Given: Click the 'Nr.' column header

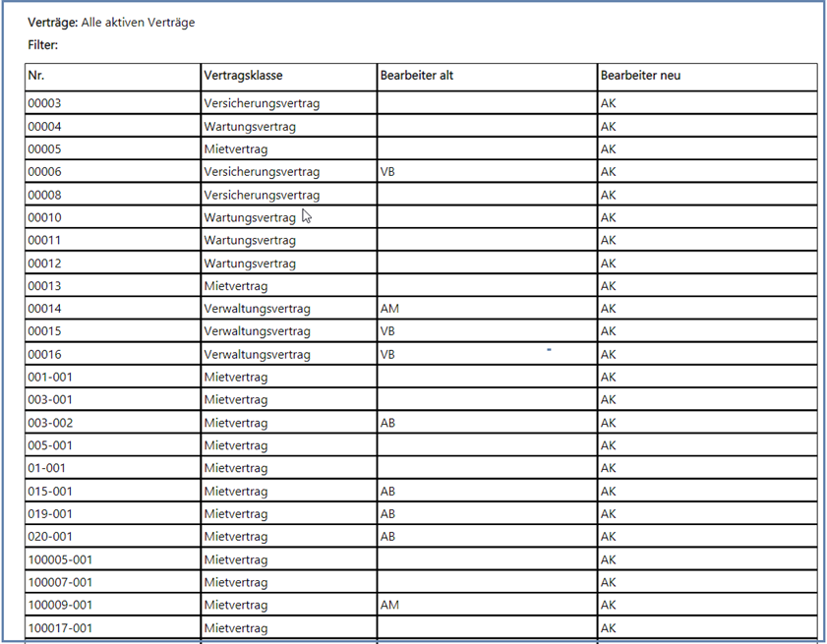Looking at the screenshot, I should [36, 76].
